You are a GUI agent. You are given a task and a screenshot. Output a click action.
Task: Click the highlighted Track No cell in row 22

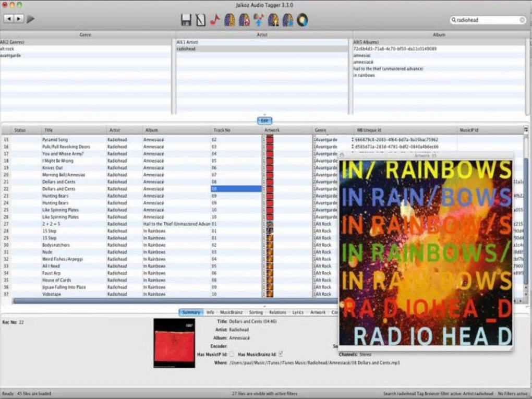click(x=236, y=189)
